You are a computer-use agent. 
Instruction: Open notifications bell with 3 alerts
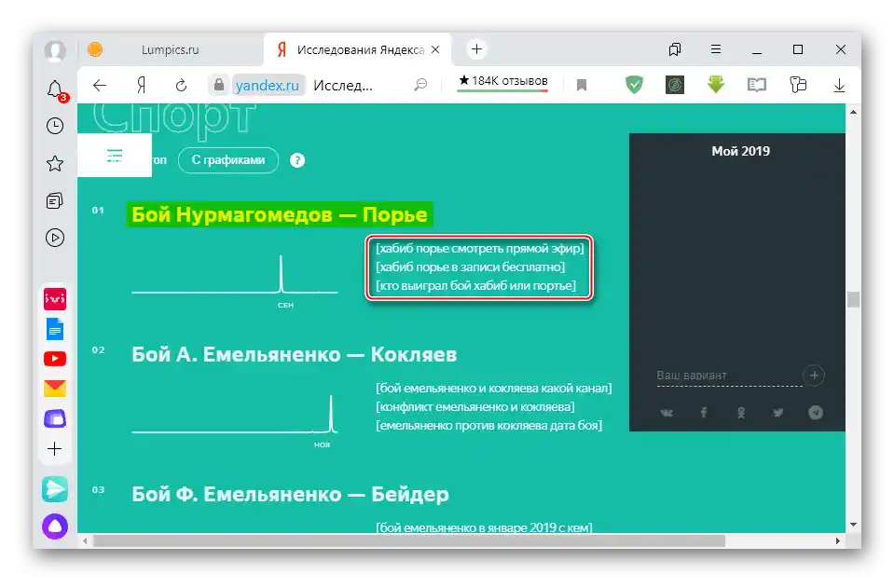[x=55, y=90]
